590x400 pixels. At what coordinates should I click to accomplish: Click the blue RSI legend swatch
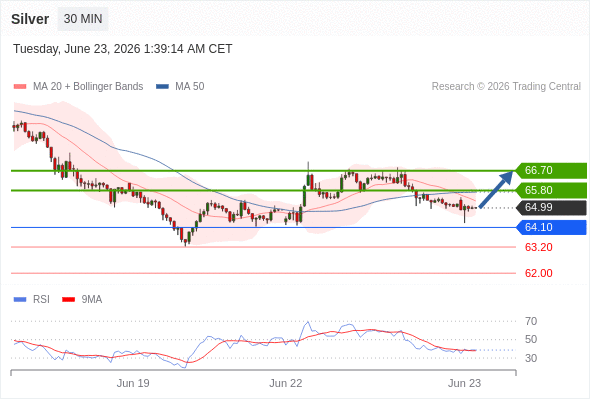point(20,300)
